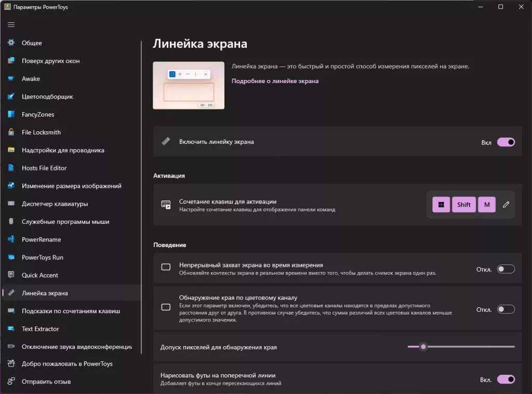Turn off Включить линейку экрана toggle
This screenshot has width=532, height=394.
click(x=506, y=142)
